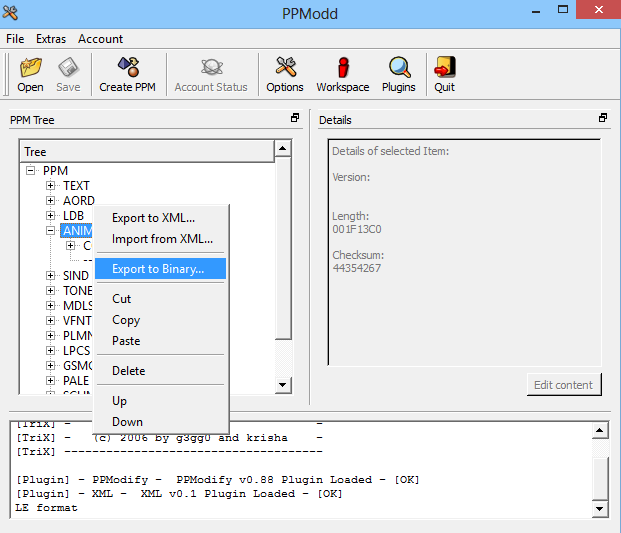The height and width of the screenshot is (533, 621).
Task: Expand the LDB tree node
Action: (50, 215)
